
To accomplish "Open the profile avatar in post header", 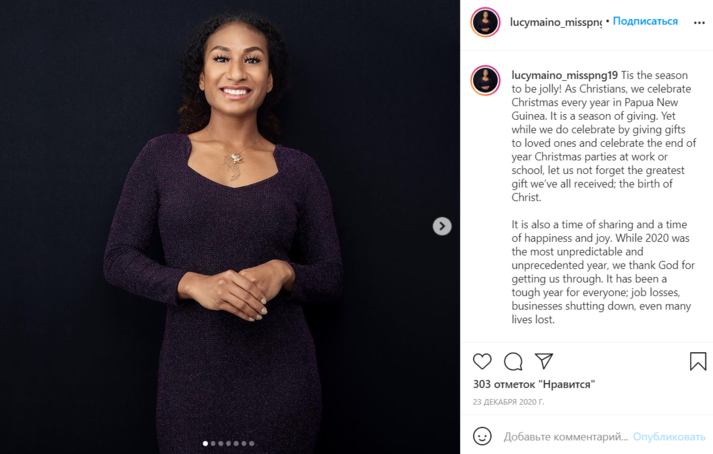I will point(485,22).
